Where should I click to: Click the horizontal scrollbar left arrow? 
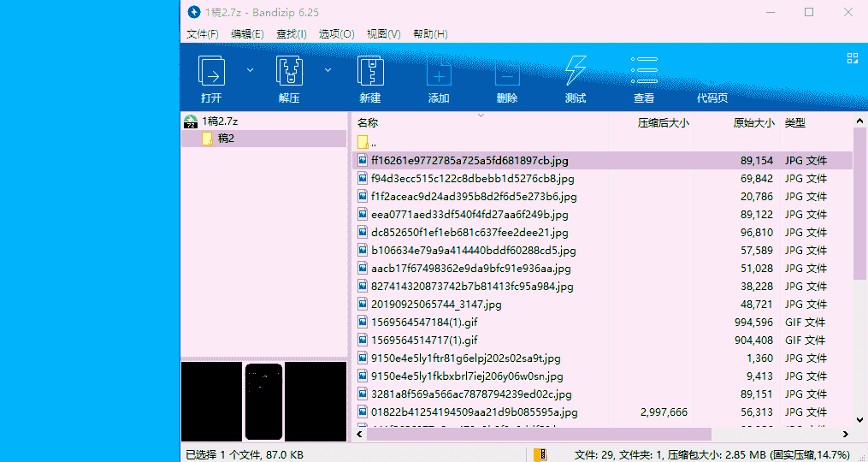[358, 434]
